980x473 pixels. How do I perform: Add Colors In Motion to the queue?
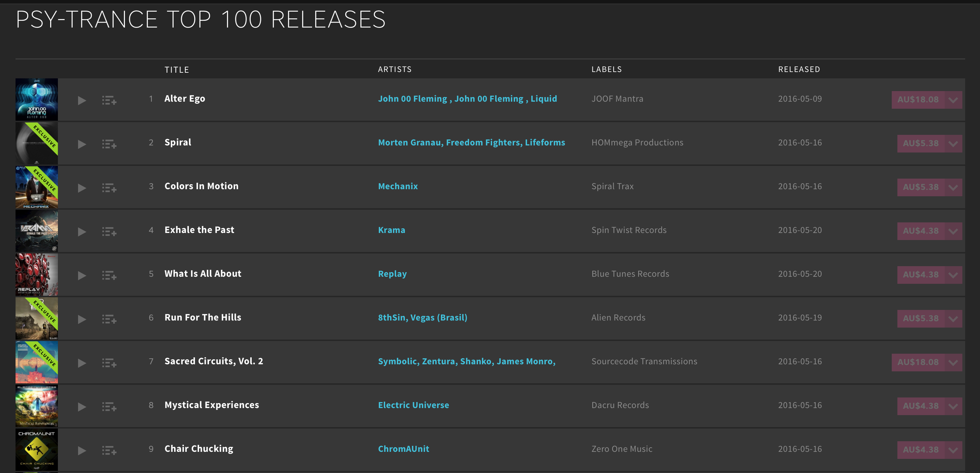coord(109,188)
